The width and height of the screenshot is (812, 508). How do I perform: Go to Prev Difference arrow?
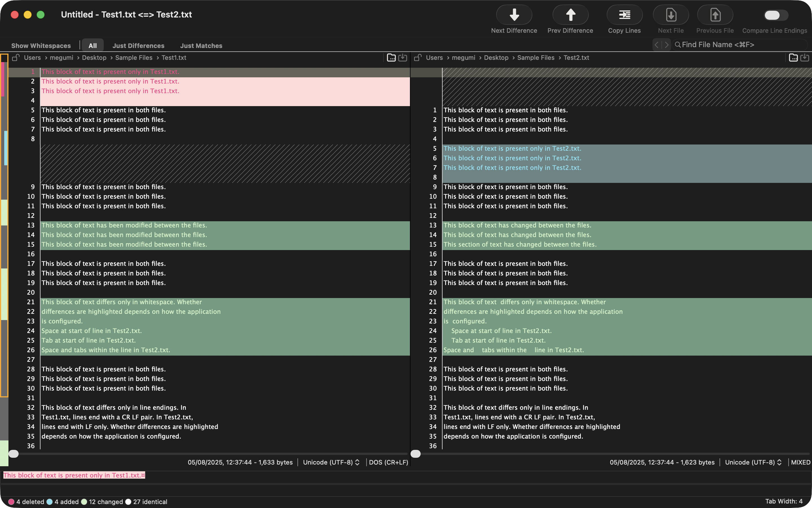(x=570, y=15)
